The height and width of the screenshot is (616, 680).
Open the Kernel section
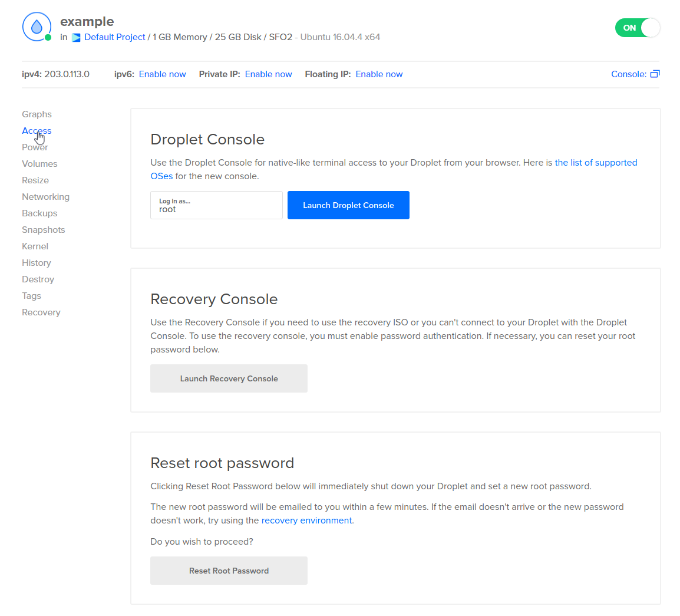pos(35,246)
